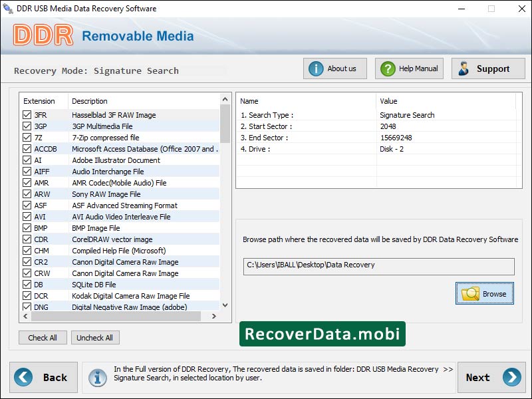
Task: Toggle the DNG extension checkbox
Action: pyautogui.click(x=27, y=307)
